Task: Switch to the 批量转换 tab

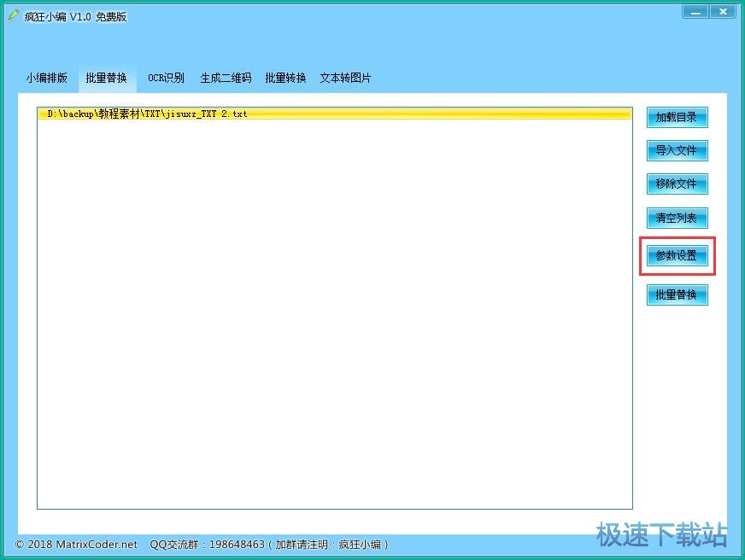Action: coord(285,78)
